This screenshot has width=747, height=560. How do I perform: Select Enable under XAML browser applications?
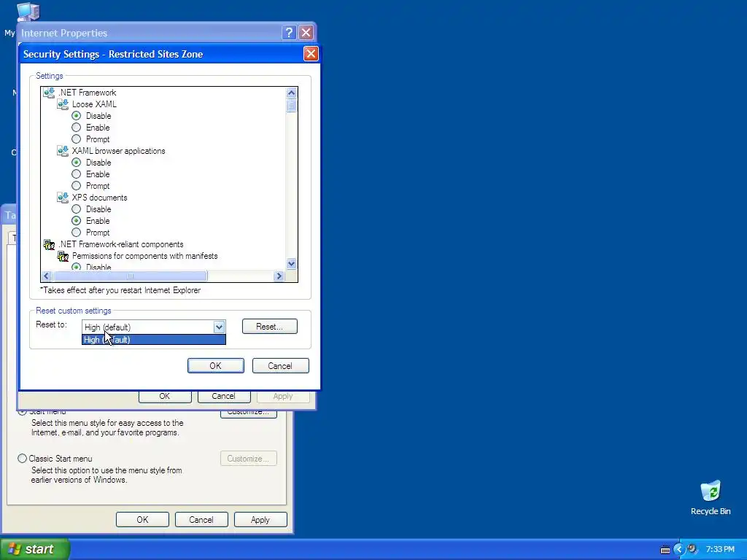(76, 174)
